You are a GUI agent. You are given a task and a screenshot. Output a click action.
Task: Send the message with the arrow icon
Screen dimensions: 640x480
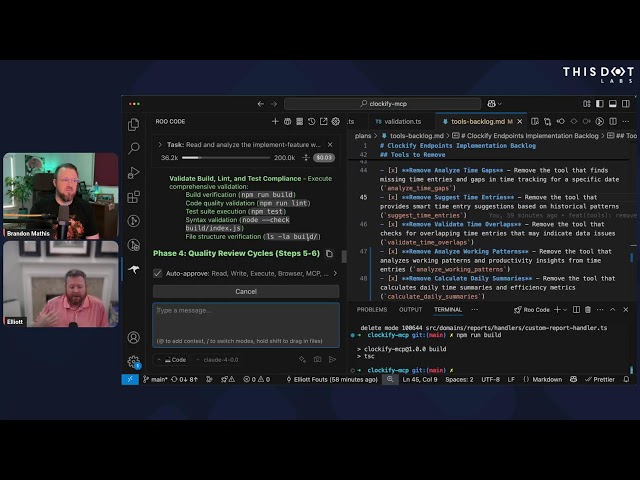[x=332, y=359]
